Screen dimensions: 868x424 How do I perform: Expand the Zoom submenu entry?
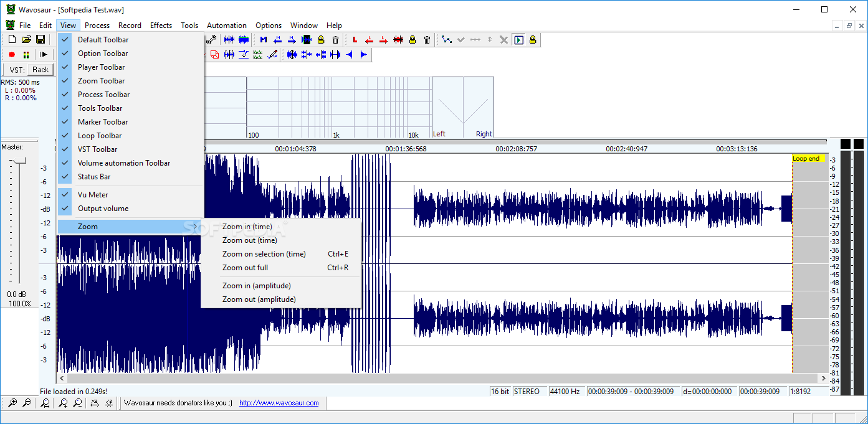coord(131,227)
